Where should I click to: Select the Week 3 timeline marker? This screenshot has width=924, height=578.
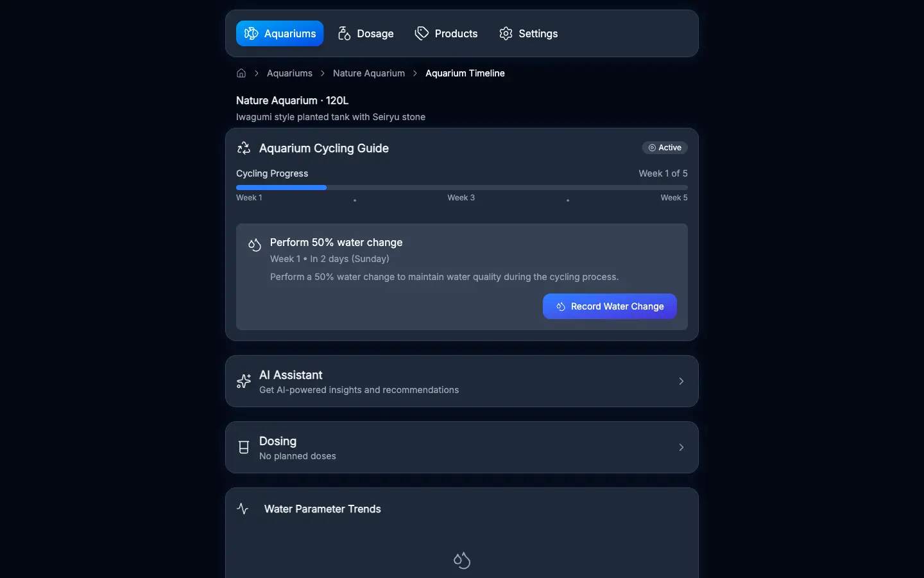point(461,198)
